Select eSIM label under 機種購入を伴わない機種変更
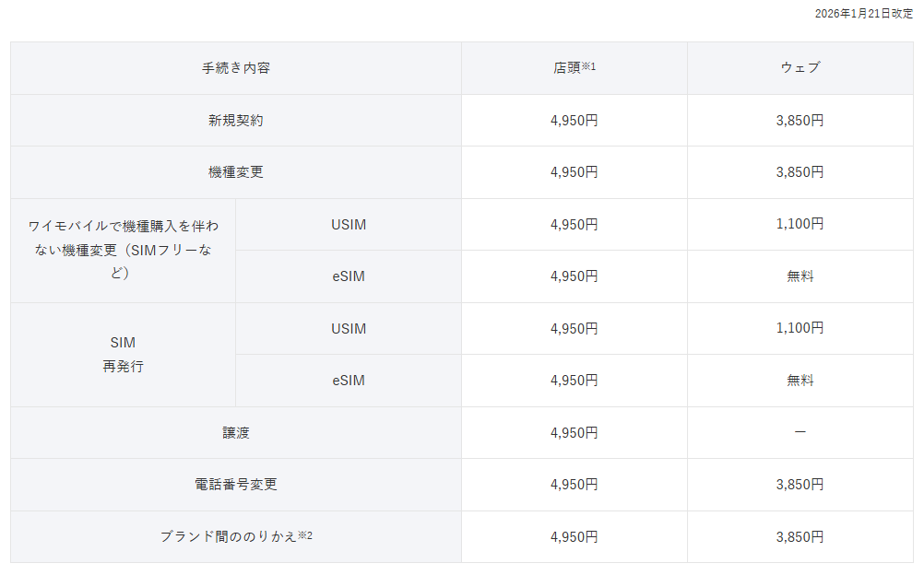 (349, 276)
